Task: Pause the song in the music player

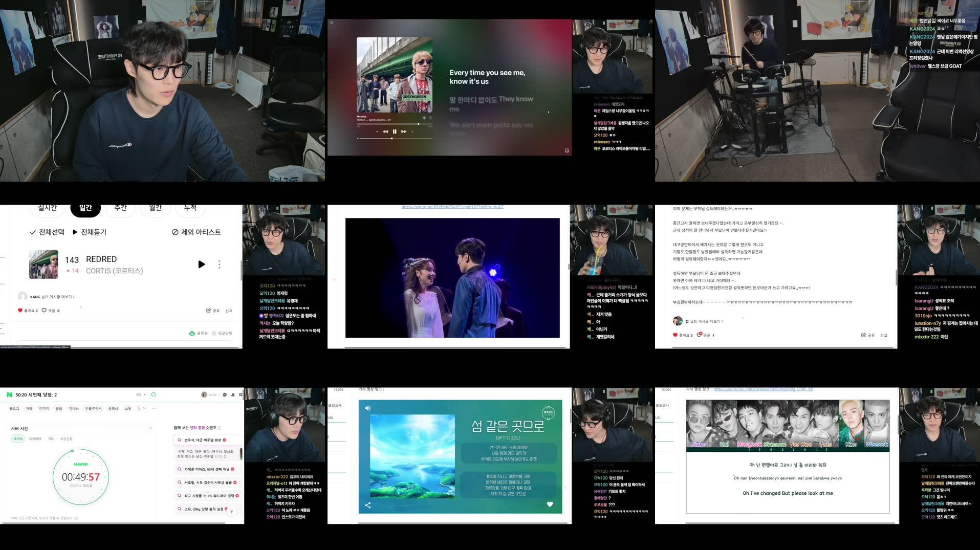Action: tap(395, 131)
